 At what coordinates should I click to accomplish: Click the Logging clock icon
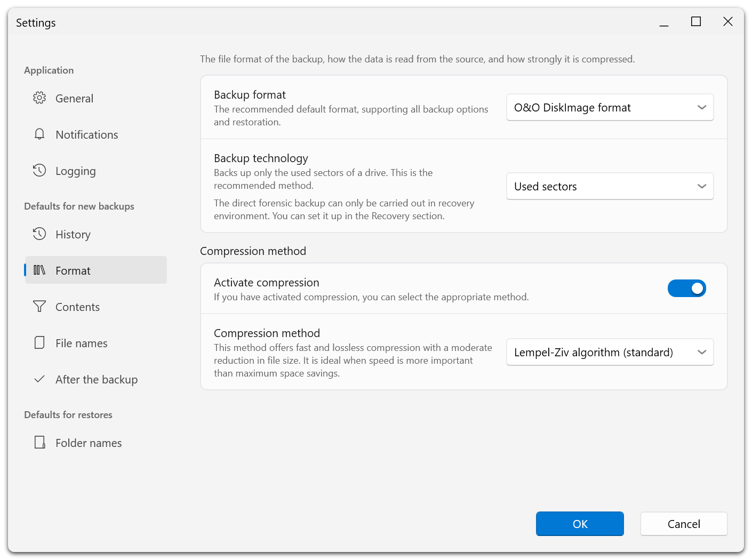click(39, 170)
